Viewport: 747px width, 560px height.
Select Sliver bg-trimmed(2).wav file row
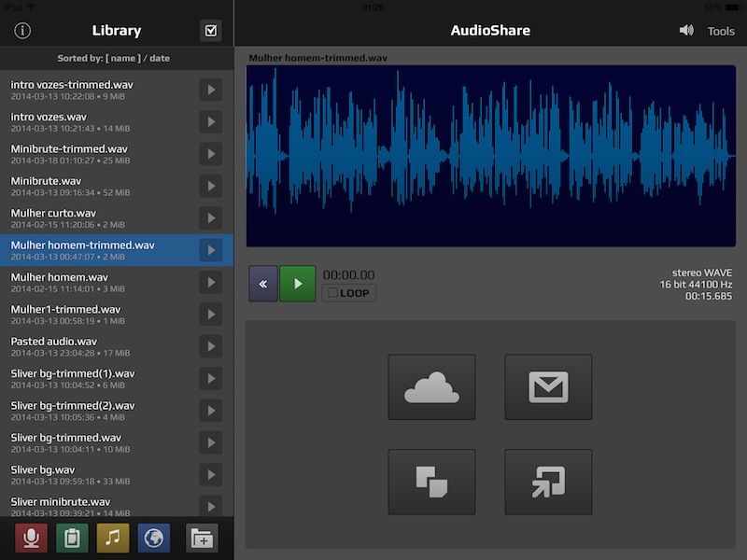tap(117, 411)
